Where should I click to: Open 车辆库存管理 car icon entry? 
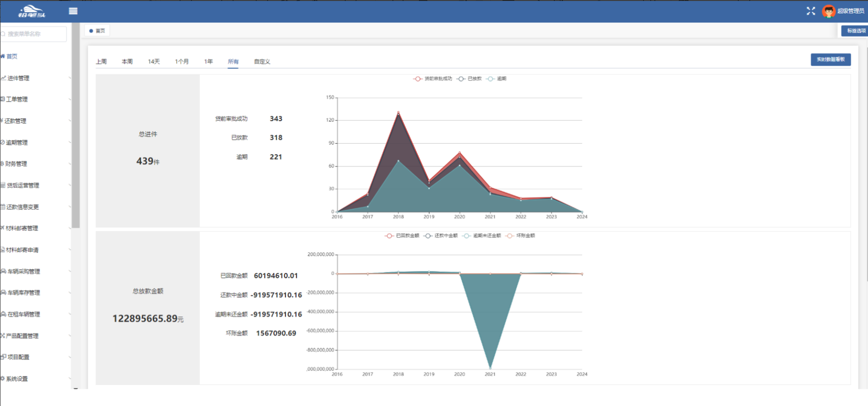(x=3, y=293)
